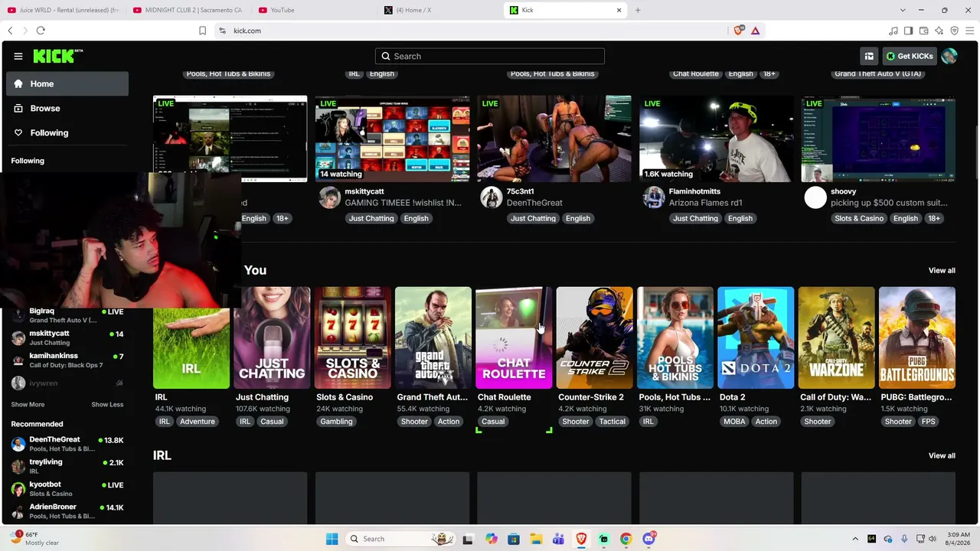Screen dimensions: 980x551
Task: Open the Grand Theft Auto category card
Action: point(433,337)
